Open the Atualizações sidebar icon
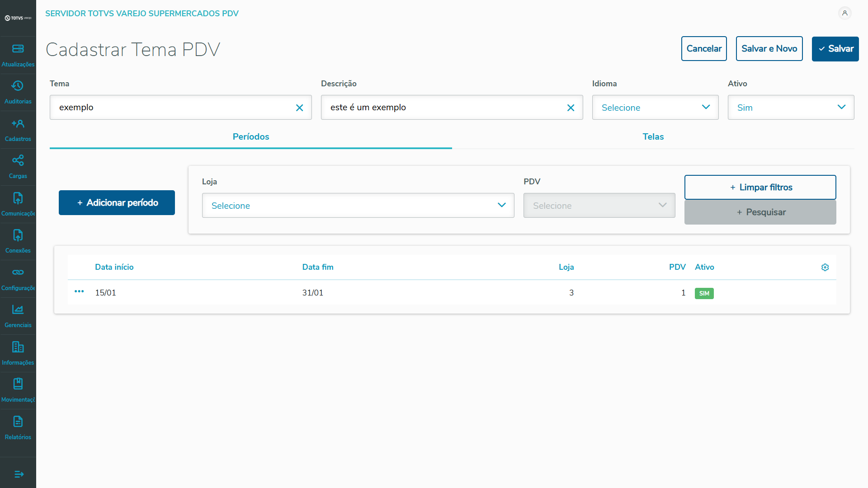 (18, 49)
